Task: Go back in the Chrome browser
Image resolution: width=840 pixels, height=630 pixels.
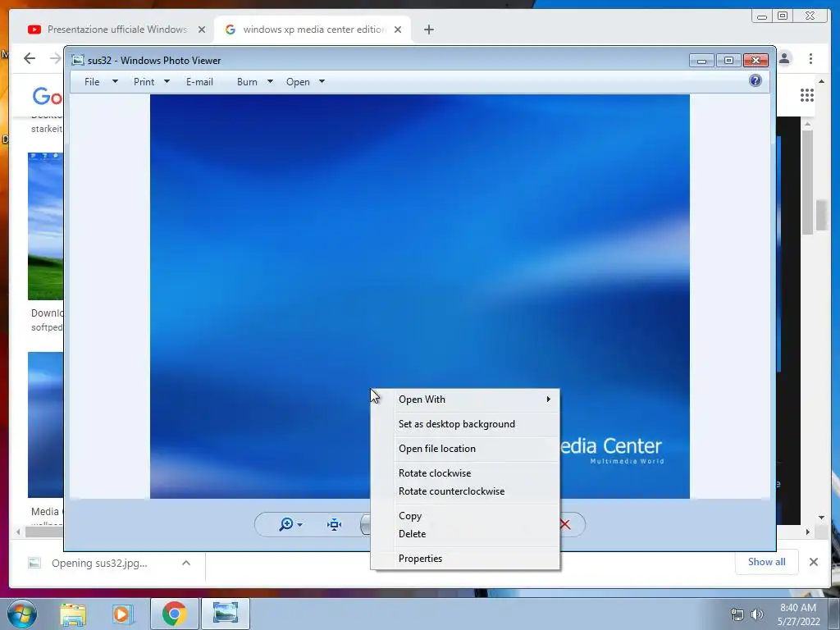Action: click(30, 58)
